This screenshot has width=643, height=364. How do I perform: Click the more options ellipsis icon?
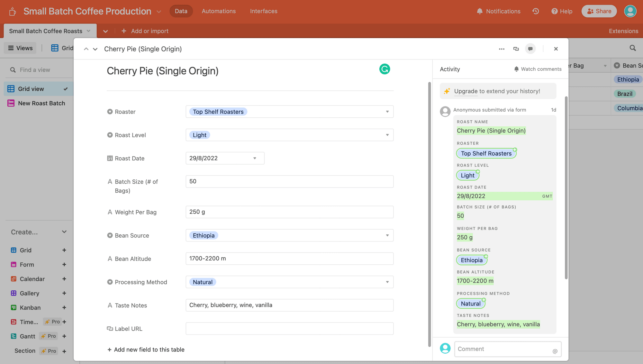[x=502, y=49]
